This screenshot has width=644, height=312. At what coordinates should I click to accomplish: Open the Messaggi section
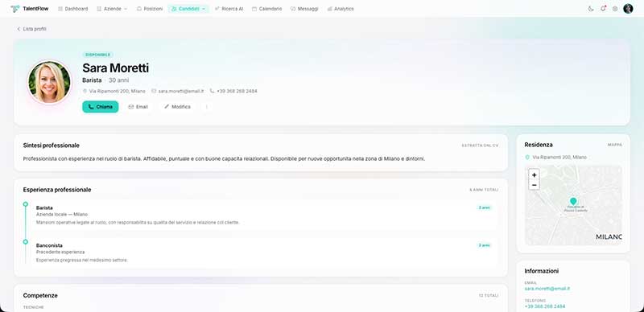[x=304, y=9]
